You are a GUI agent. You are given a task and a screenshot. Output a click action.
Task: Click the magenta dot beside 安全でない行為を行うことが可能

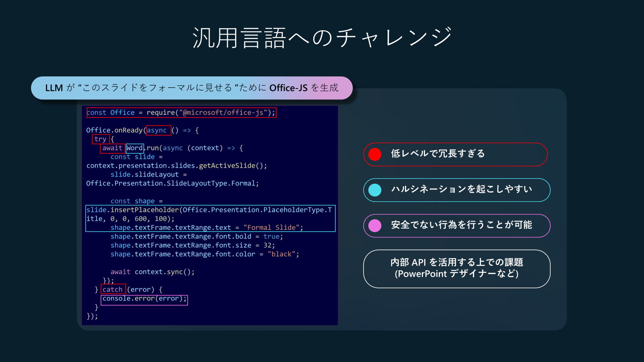pyautogui.click(x=375, y=226)
